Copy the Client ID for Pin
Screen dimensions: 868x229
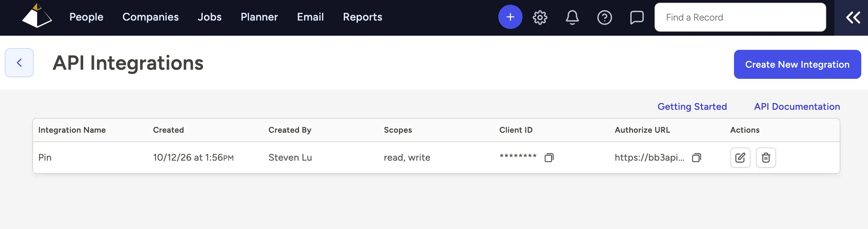tap(549, 158)
